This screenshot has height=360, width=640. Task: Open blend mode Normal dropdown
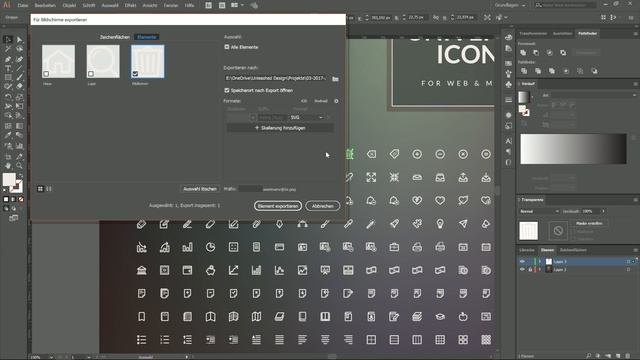coord(539,211)
